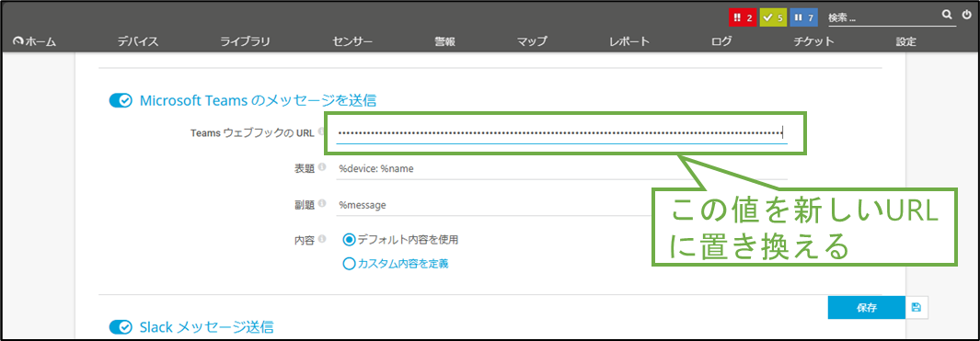980x341 pixels.
Task: Click the Microsoft Teams のメッセージを送信 heading
Action: (x=258, y=100)
